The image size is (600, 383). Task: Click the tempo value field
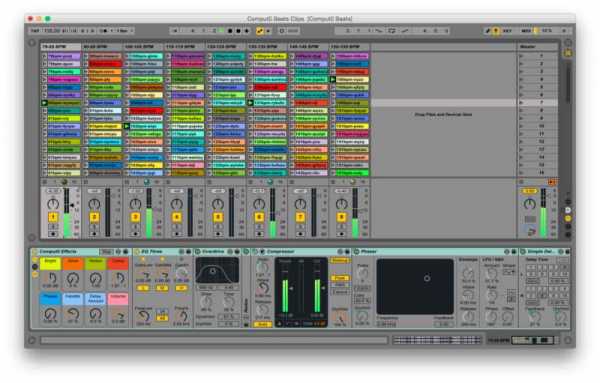click(x=52, y=31)
